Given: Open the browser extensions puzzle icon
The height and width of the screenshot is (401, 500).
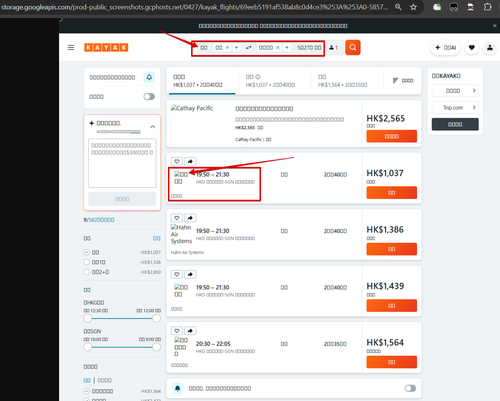Looking at the screenshot, I should coord(488,7).
